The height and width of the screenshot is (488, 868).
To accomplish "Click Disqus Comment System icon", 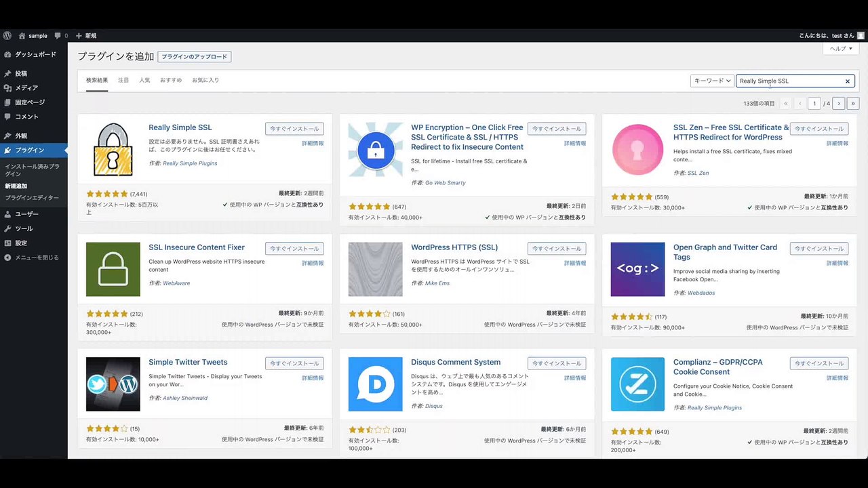I will pyautogui.click(x=376, y=384).
